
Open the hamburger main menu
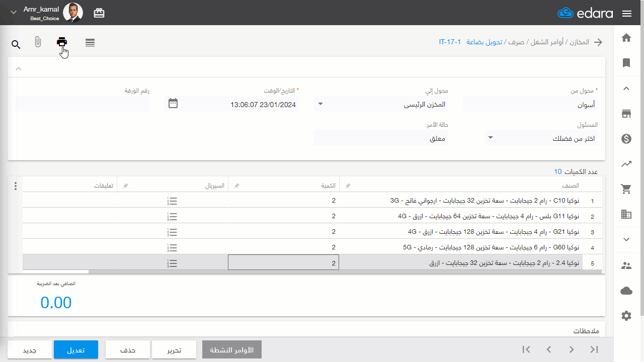pyautogui.click(x=627, y=14)
